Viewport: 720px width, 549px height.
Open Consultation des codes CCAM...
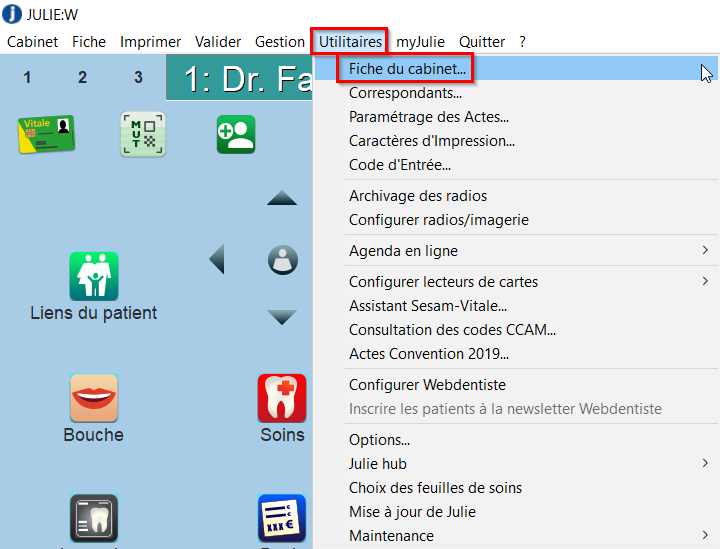(x=515, y=330)
